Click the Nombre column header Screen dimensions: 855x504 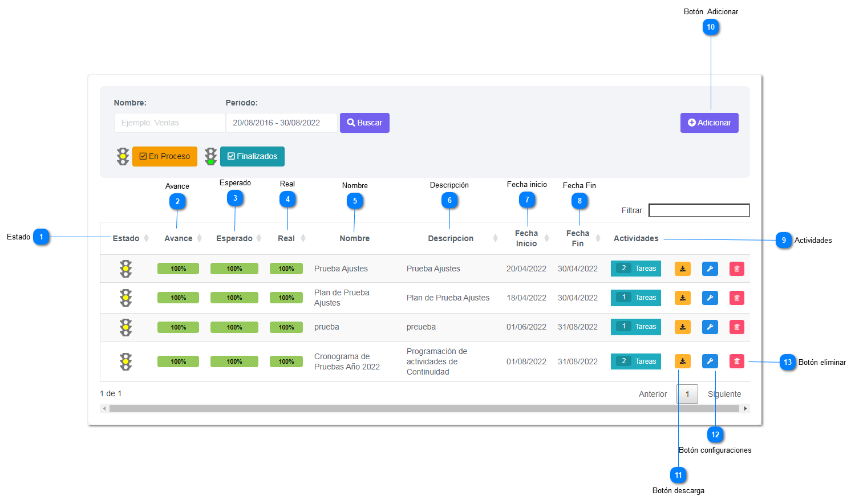355,238
